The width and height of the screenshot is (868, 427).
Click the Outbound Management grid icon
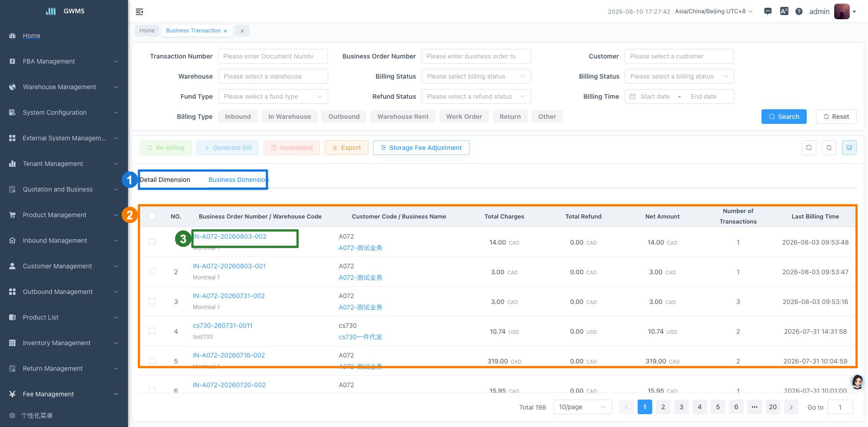tap(12, 292)
